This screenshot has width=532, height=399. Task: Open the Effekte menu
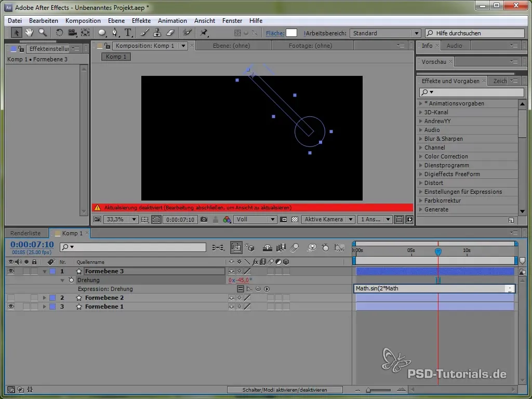point(141,21)
